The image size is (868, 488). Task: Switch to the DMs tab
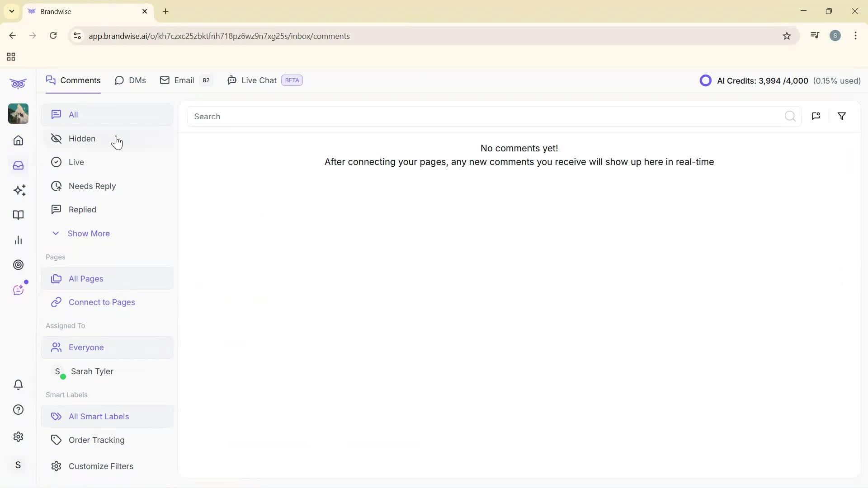(x=130, y=80)
